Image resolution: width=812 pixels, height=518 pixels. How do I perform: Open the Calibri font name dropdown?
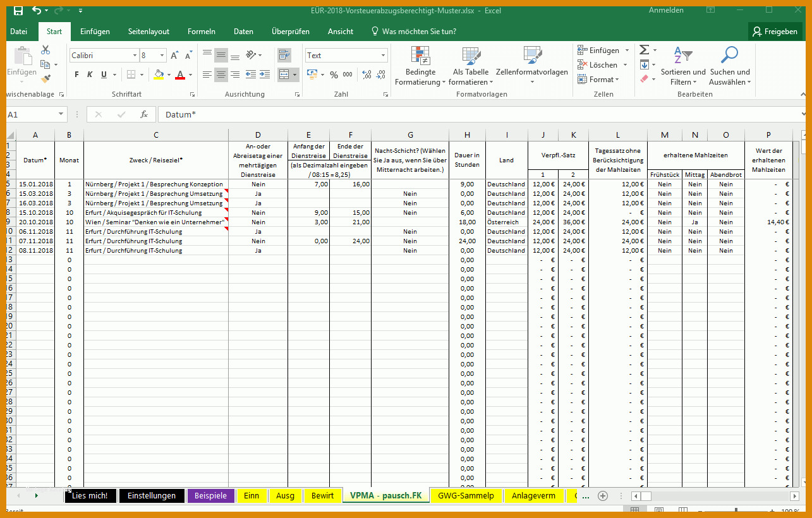pos(135,56)
